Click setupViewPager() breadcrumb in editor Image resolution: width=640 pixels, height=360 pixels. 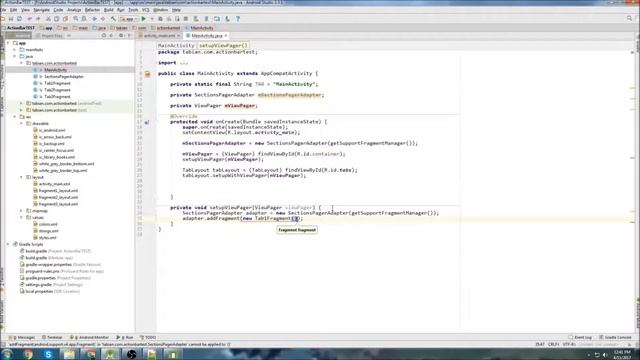point(223,46)
